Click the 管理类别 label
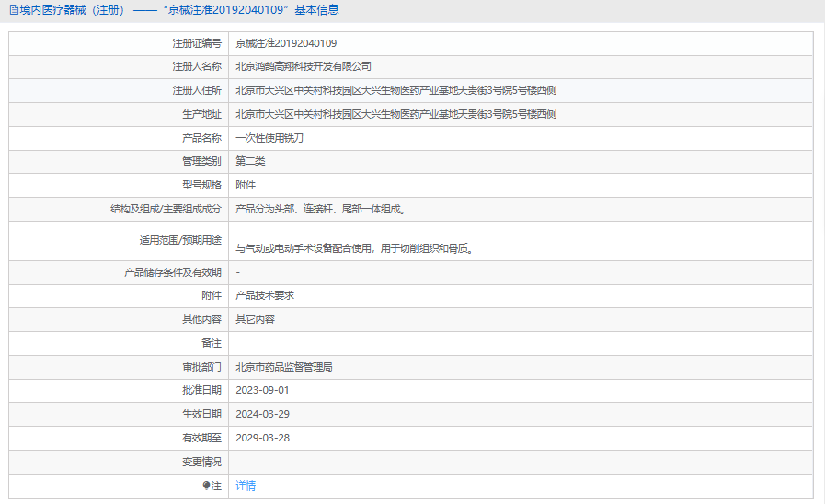Screen dimensions: 825x504 click(x=202, y=161)
